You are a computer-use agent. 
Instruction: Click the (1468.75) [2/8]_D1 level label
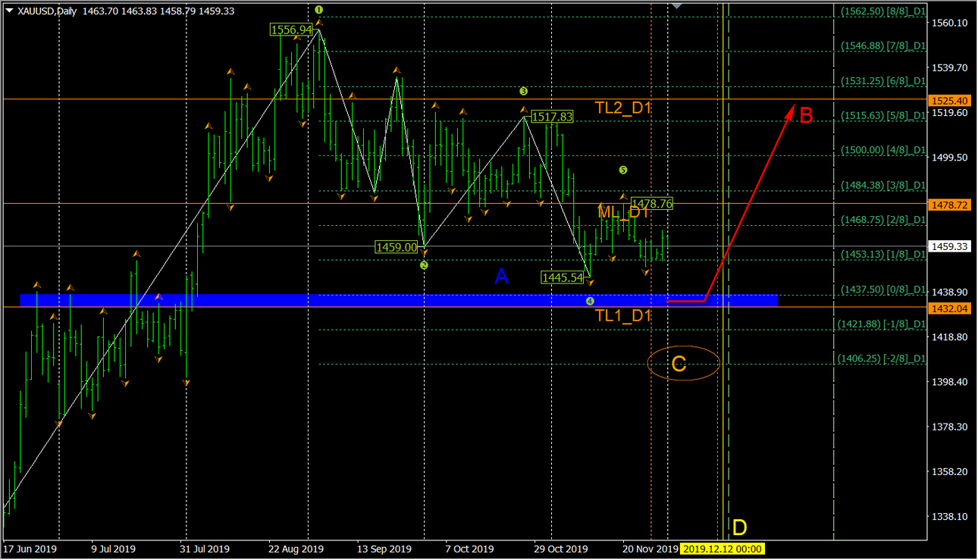point(883,220)
